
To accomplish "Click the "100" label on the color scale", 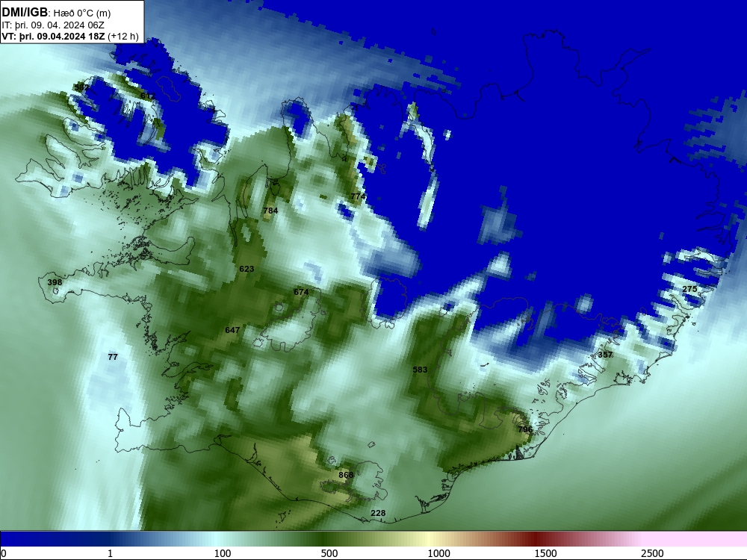I will (x=223, y=553).
